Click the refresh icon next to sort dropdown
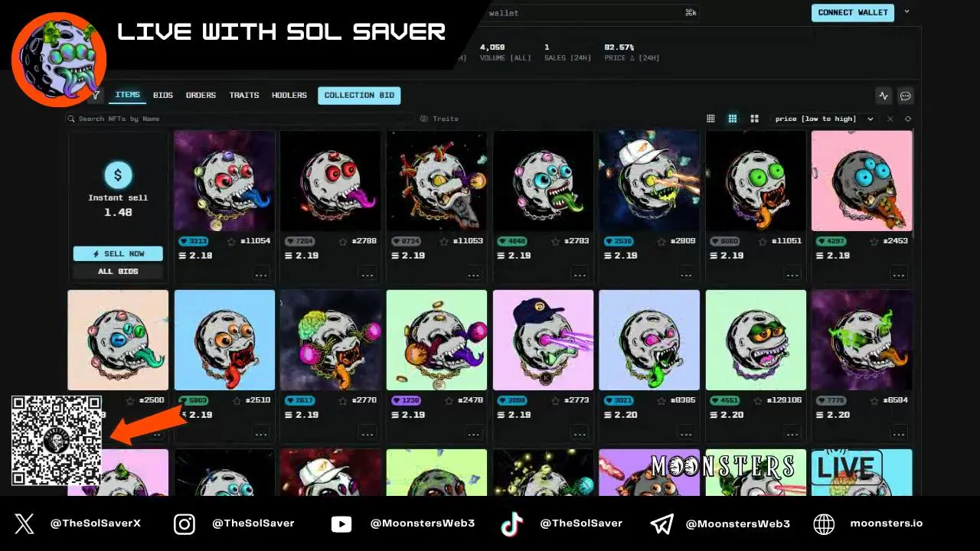The width and height of the screenshot is (980, 551). [x=908, y=119]
